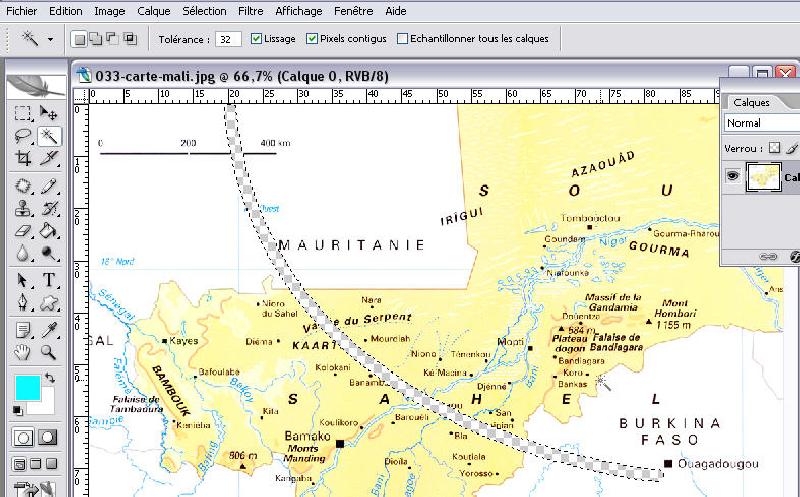The width and height of the screenshot is (800, 497).
Task: Choose Add to Selection mode button
Action: 96,39
